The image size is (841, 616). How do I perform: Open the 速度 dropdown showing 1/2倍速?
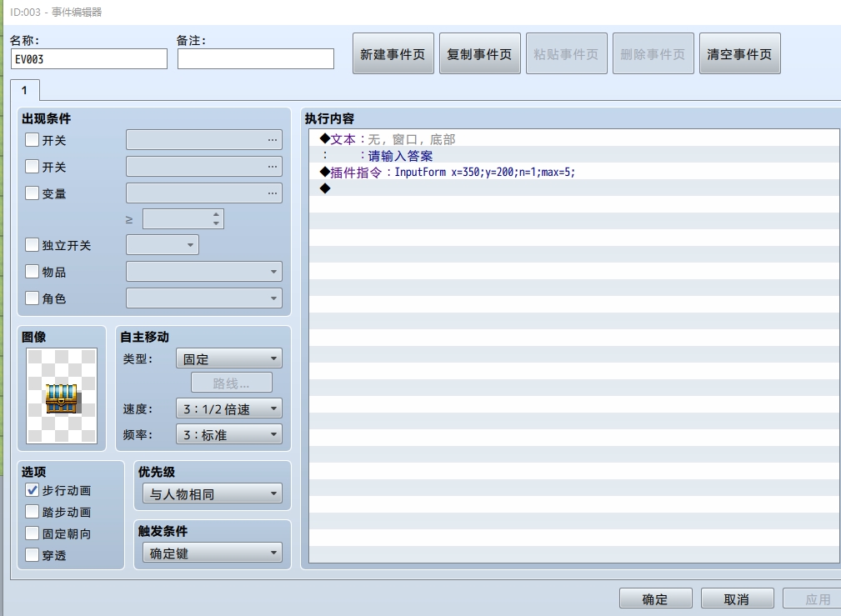[x=229, y=409]
